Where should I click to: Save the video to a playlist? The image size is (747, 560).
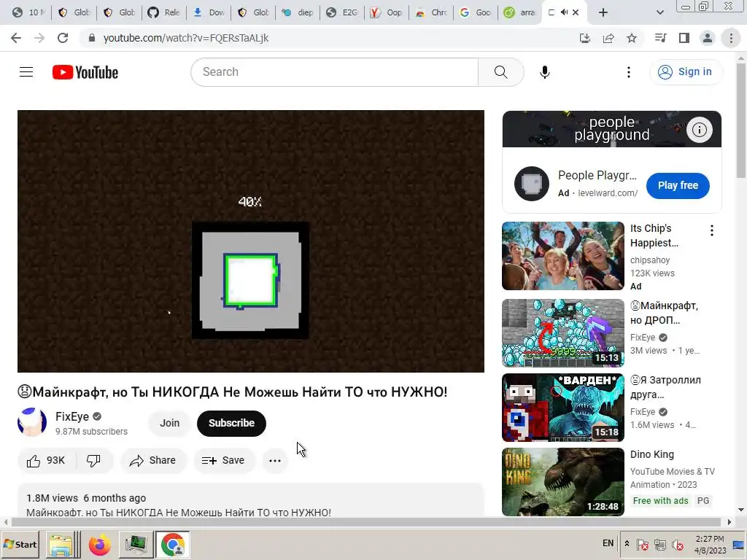[x=223, y=461]
